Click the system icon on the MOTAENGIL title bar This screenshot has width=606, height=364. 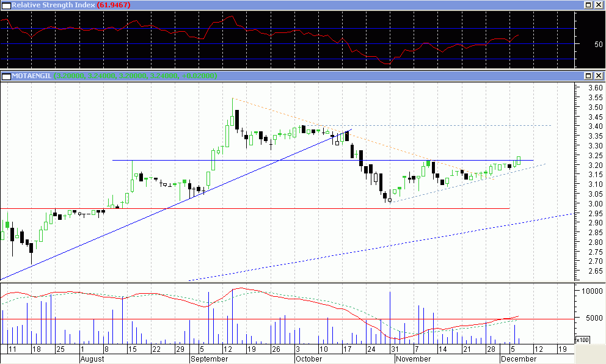(5, 76)
